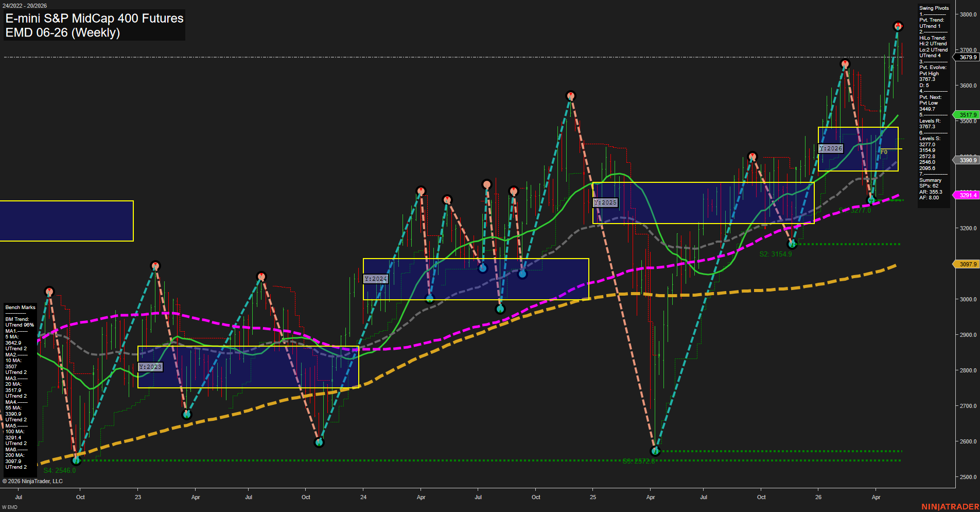Screen dimensions: 980x512
Task: Click the NINJATRADER logo at bottom right
Action: 950,507
